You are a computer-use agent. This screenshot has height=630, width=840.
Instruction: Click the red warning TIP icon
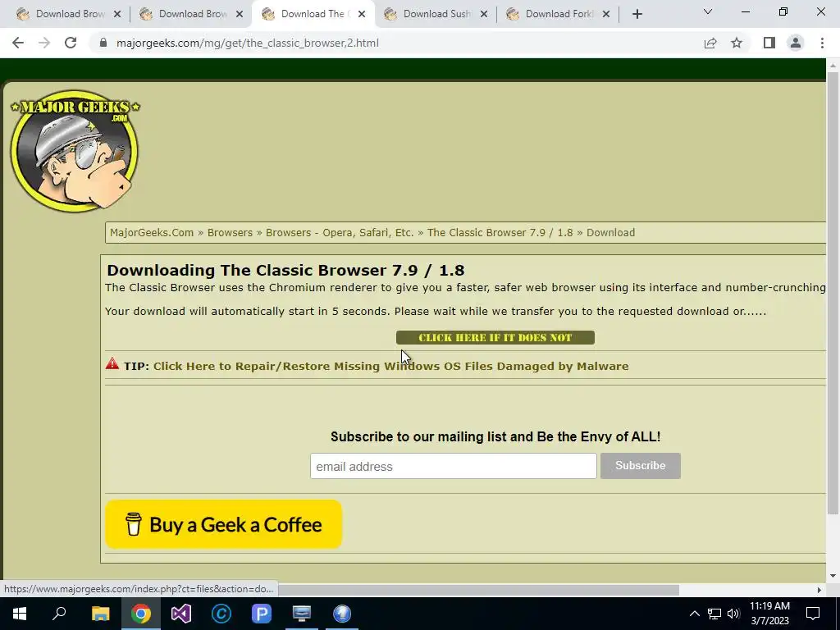112,363
